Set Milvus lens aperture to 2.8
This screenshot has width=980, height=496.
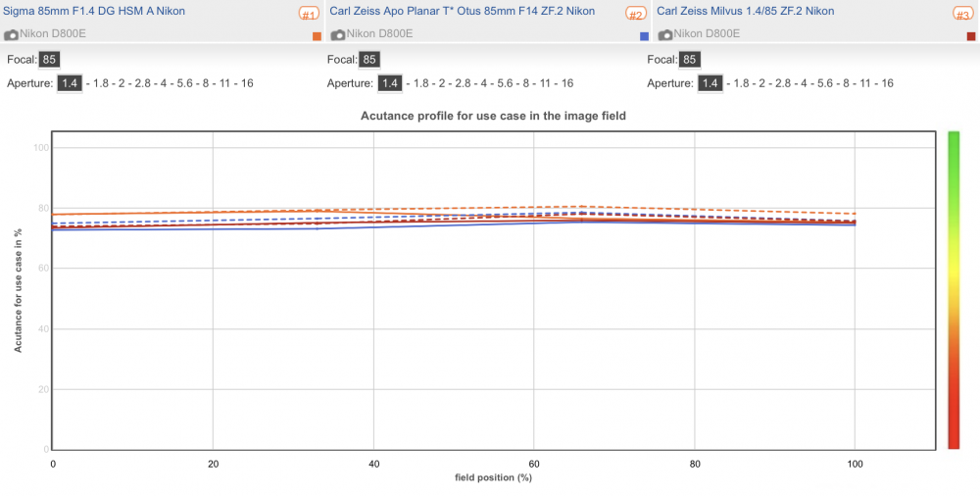782,83
